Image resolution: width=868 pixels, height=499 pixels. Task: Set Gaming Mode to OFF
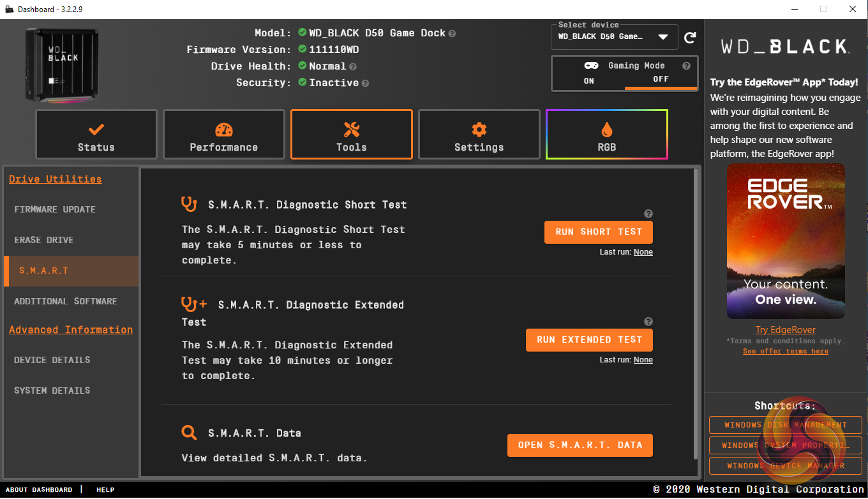tap(661, 80)
